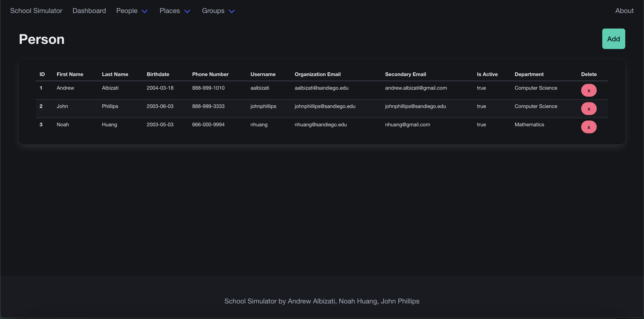Image resolution: width=644 pixels, height=319 pixels.
Task: Open the Places dropdown menu
Action: 170,11
